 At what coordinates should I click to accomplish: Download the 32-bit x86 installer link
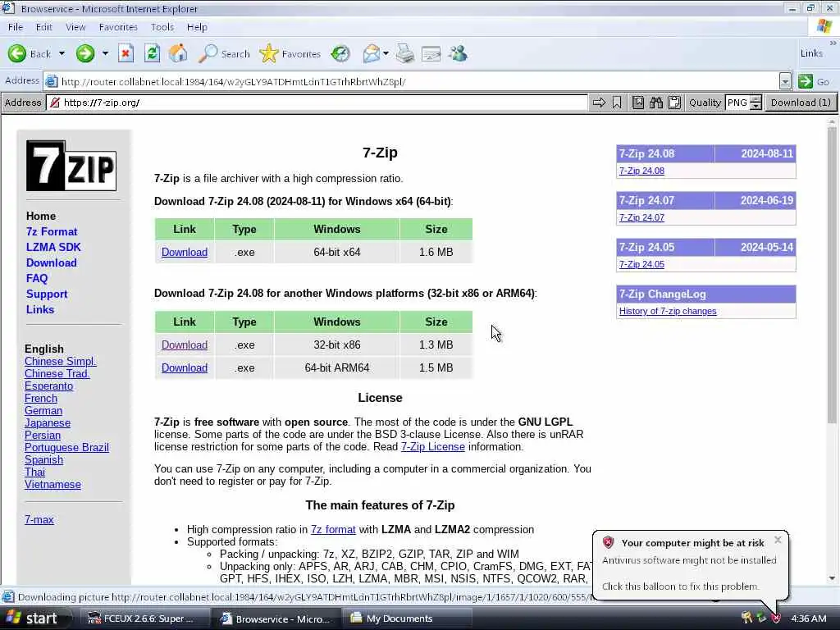coord(185,345)
